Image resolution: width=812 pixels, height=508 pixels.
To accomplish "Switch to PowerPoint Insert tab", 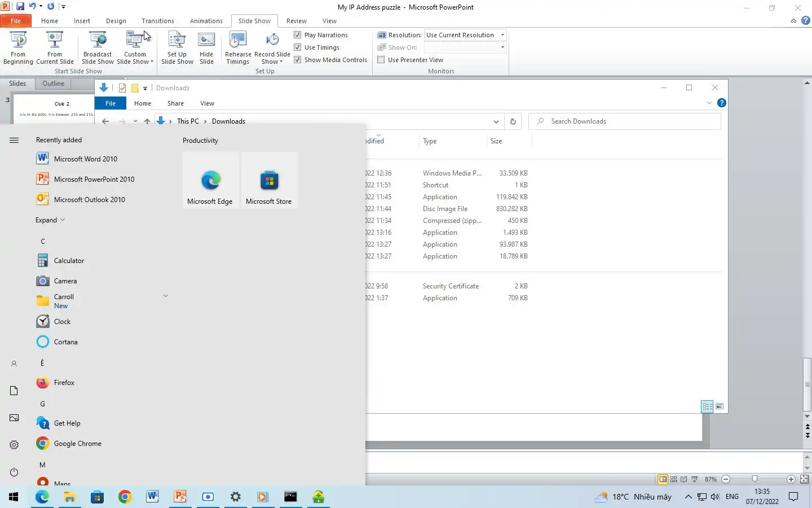I will click(x=82, y=21).
